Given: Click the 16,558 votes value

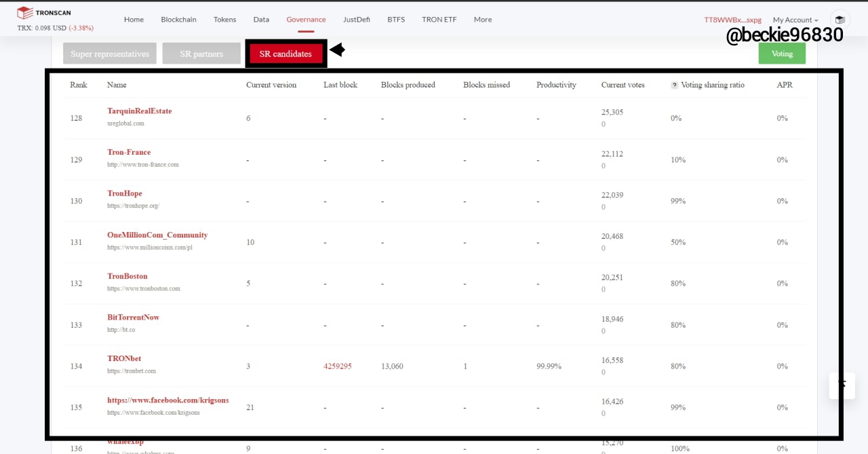Looking at the screenshot, I should point(612,360).
